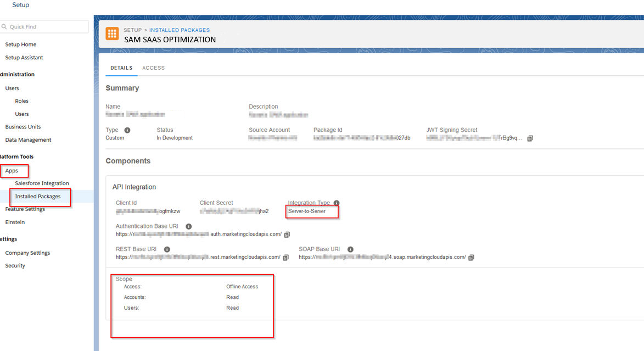The image size is (644, 351).
Task: Switch to the Access tab
Action: pyautogui.click(x=153, y=68)
